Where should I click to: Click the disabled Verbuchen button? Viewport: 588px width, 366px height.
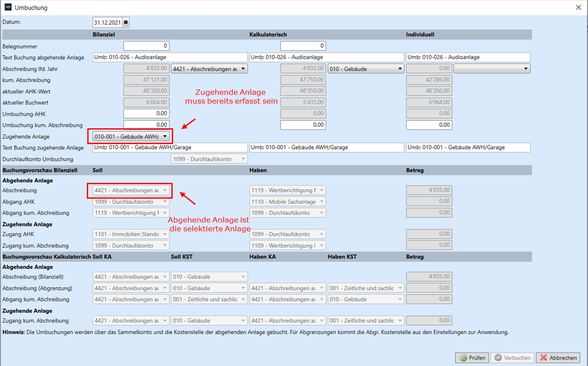[x=512, y=358]
